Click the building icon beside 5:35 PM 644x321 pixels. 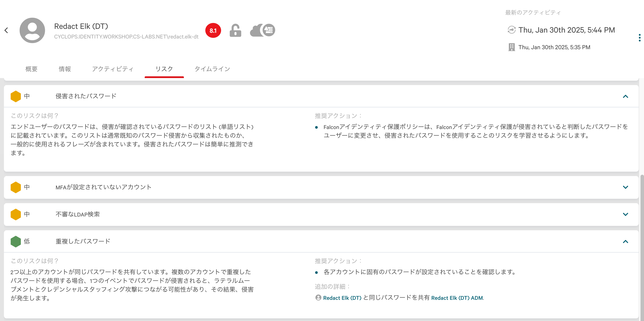[x=512, y=47]
